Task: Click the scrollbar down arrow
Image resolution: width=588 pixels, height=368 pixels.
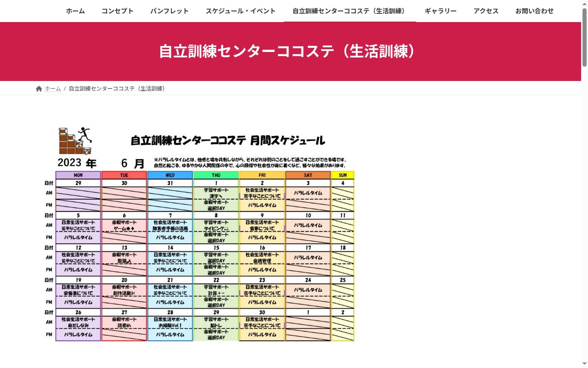Action: 584,364
